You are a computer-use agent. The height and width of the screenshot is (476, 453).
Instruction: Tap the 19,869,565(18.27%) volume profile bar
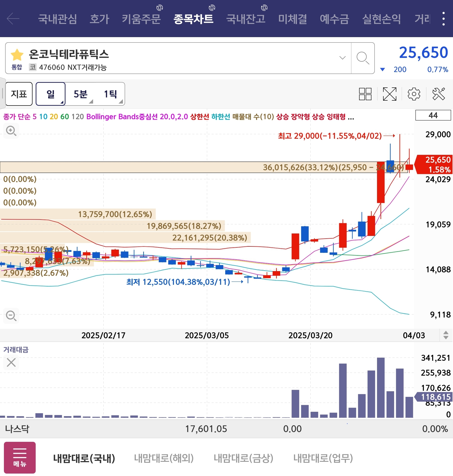112,226
